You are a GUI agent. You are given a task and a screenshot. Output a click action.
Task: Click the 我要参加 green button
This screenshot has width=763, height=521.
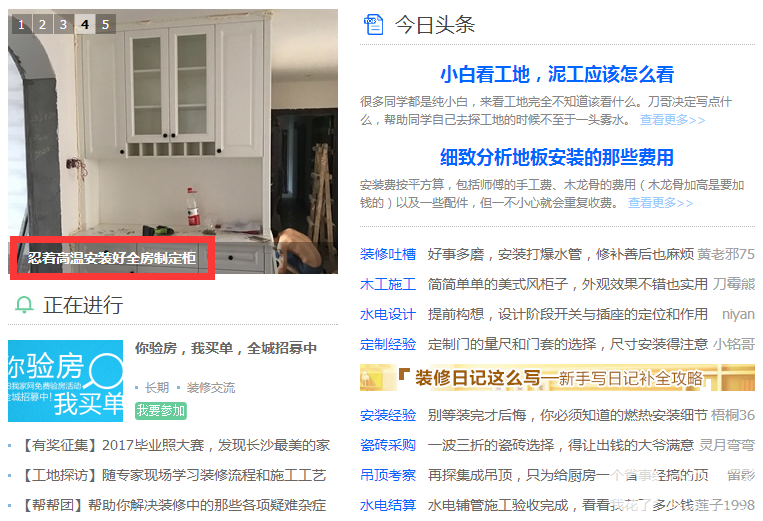161,411
